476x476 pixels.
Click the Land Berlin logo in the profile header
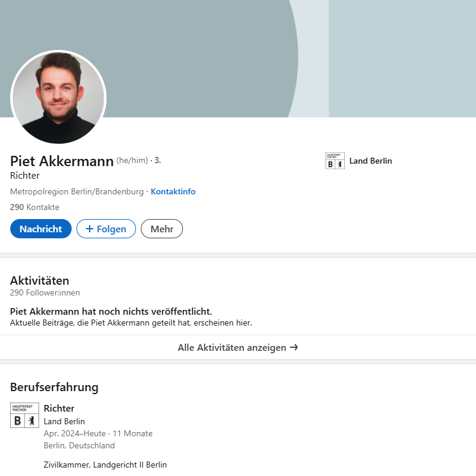pos(335,161)
